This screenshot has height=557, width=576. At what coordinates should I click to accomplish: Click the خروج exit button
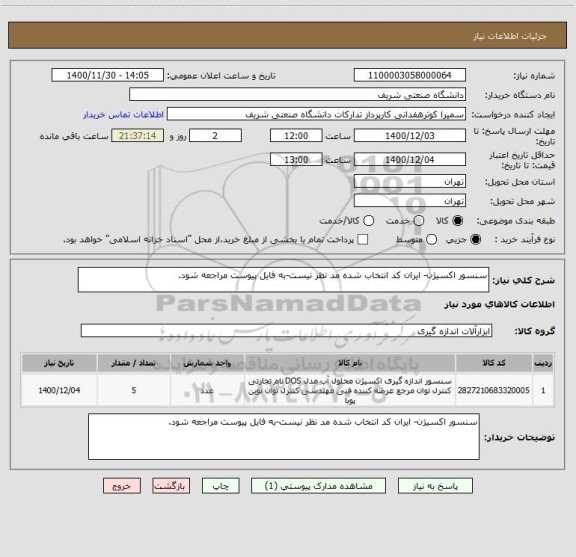[122, 486]
